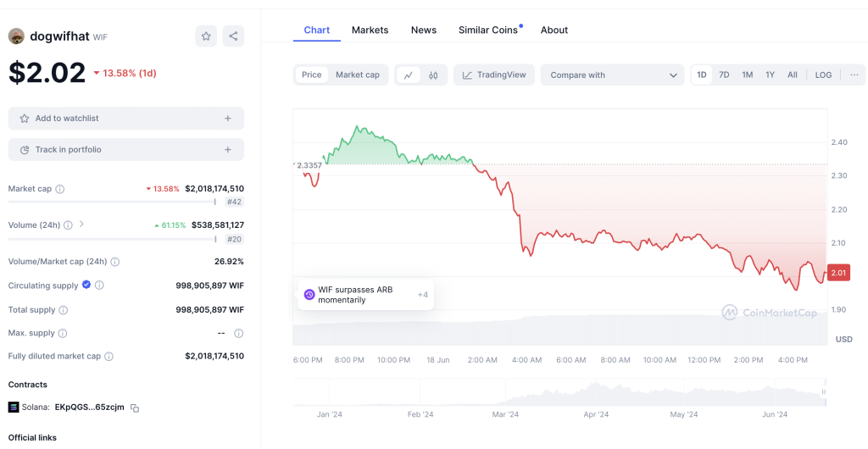Open the three-dots more chart options

(854, 75)
